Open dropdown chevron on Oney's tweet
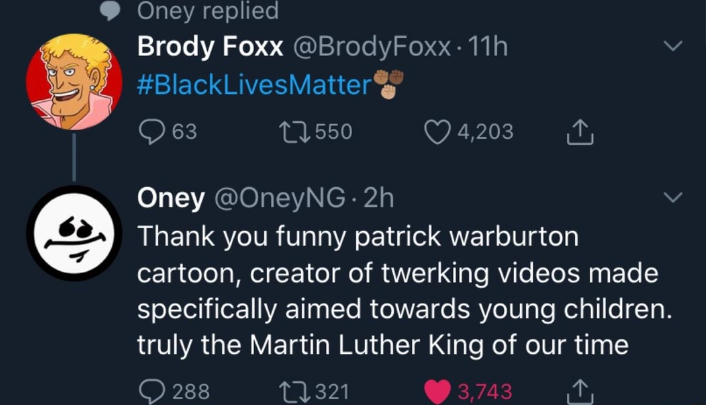The image size is (706, 405). 673,197
